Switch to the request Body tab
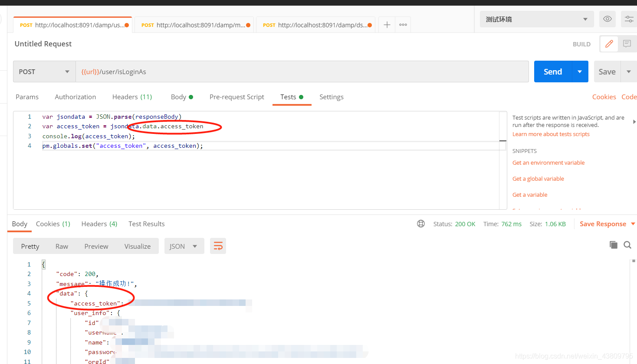Viewport: 637px width, 364px height. pyautogui.click(x=182, y=97)
